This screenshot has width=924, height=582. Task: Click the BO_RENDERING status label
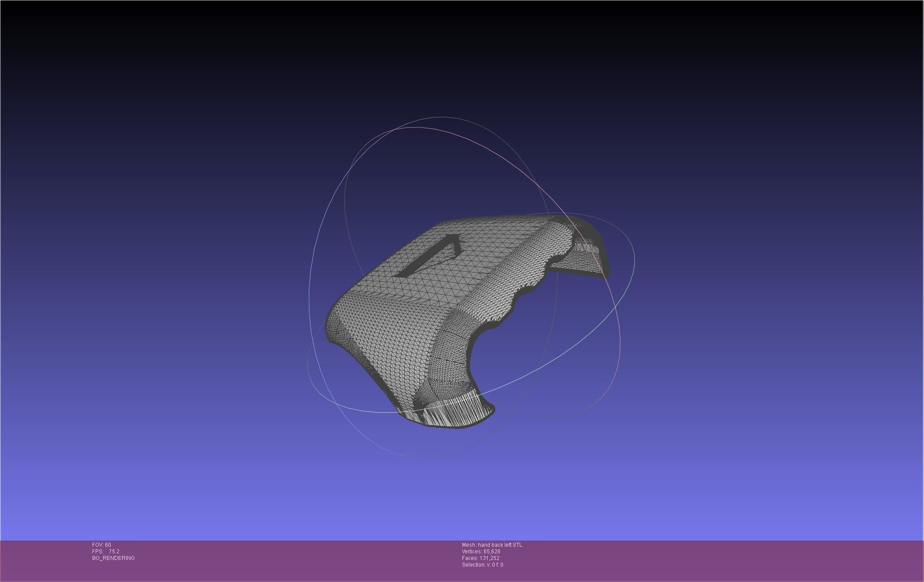(113, 558)
